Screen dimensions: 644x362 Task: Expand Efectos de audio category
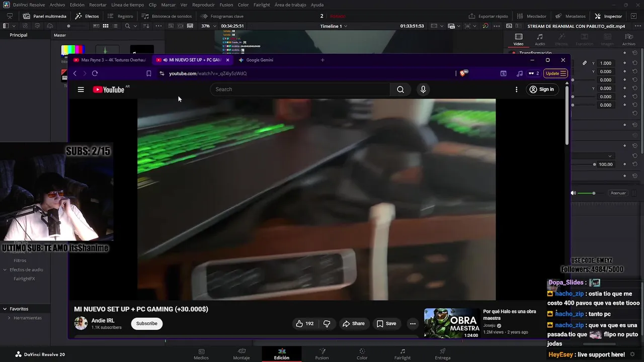point(5,269)
